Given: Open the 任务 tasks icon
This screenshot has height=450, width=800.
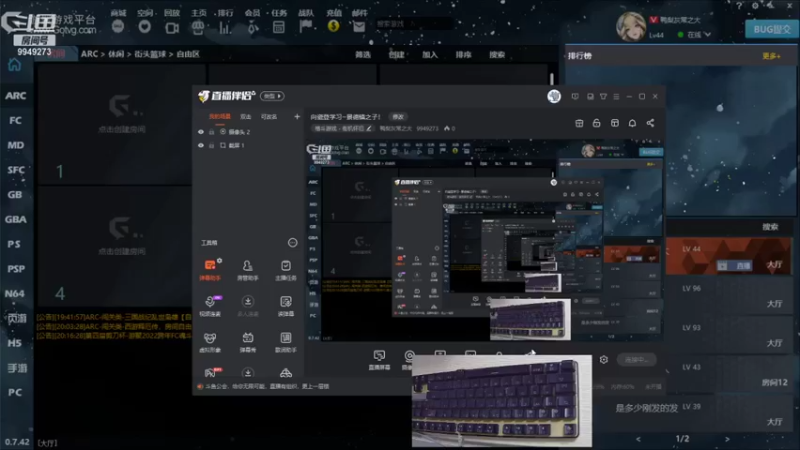Looking at the screenshot, I should click(279, 27).
